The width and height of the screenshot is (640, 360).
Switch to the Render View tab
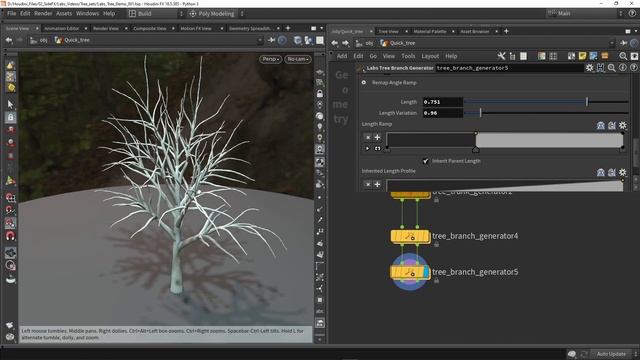106,29
